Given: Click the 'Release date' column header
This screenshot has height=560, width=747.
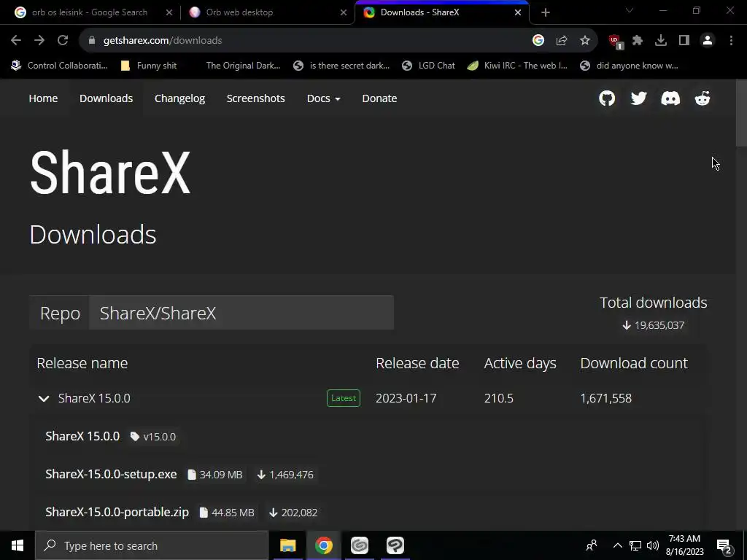Looking at the screenshot, I should 417,363.
